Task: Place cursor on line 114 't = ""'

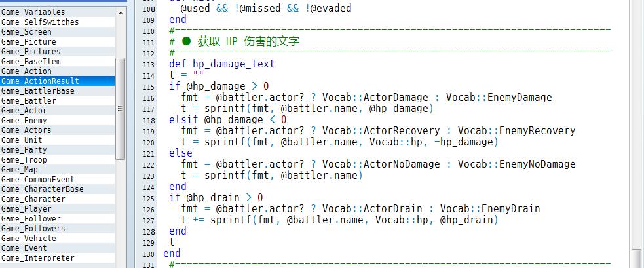Action: (x=187, y=75)
